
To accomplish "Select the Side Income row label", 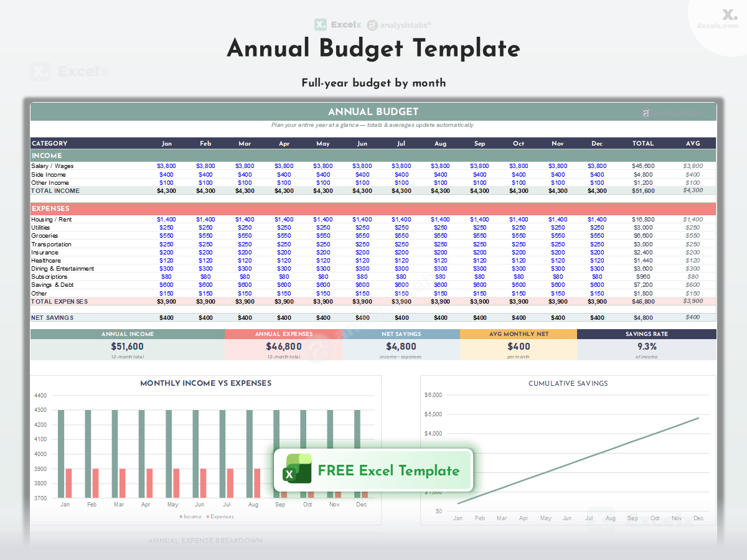I will (x=47, y=175).
